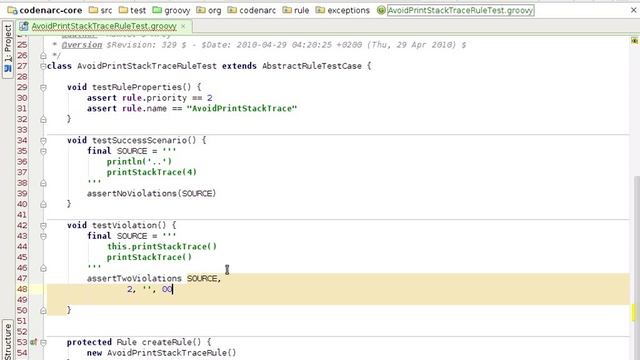Screen dimensions: 640x360
Task: Click fold end marker on line 50
Action: tap(43, 311)
